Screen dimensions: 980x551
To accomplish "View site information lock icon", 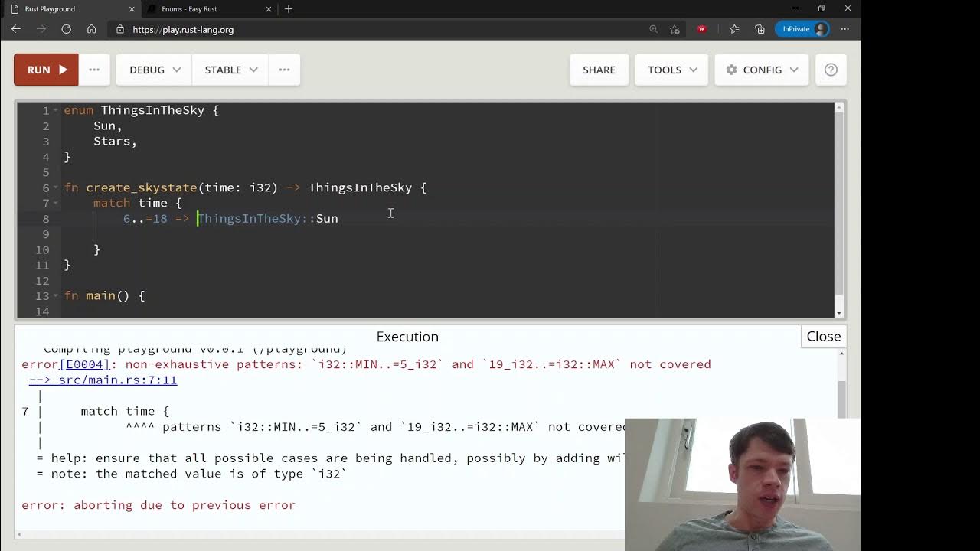I will (120, 29).
